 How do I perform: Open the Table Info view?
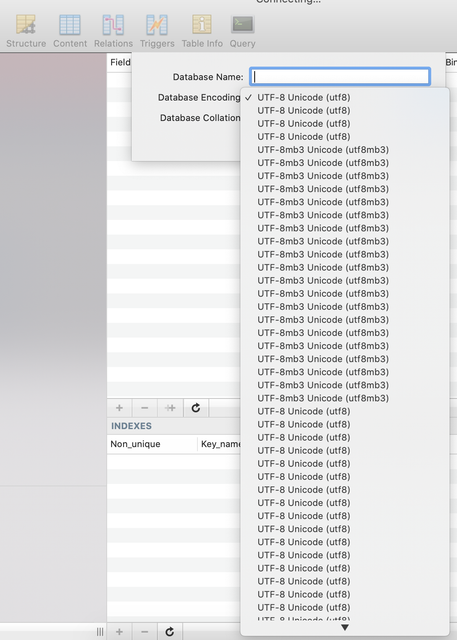point(202,31)
